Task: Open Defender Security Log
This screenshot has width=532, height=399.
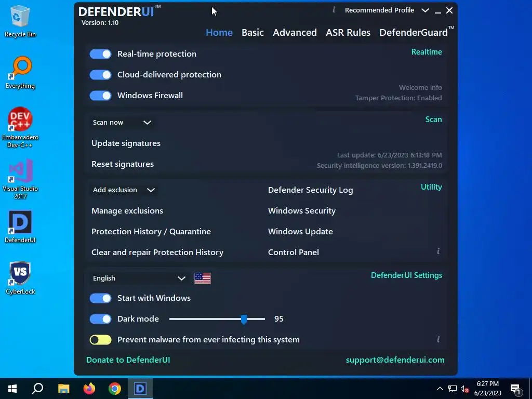Action: pyautogui.click(x=311, y=190)
